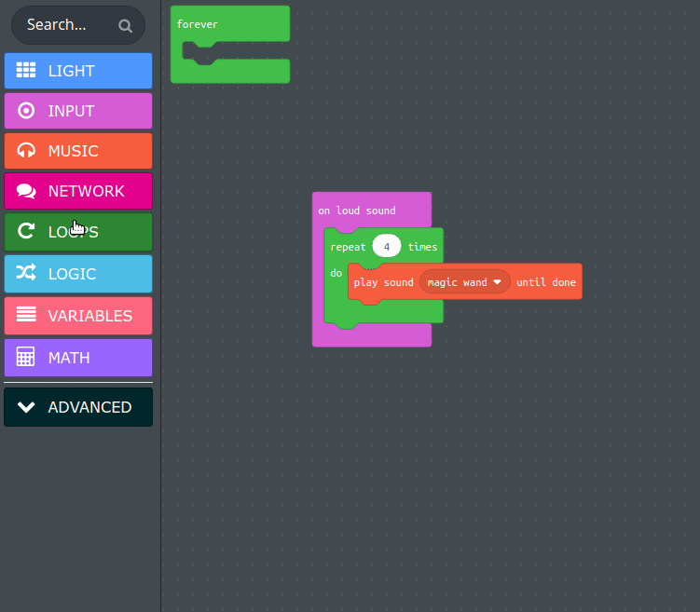Click the Music headphones icon
This screenshot has height=612, width=700.
pos(26,150)
